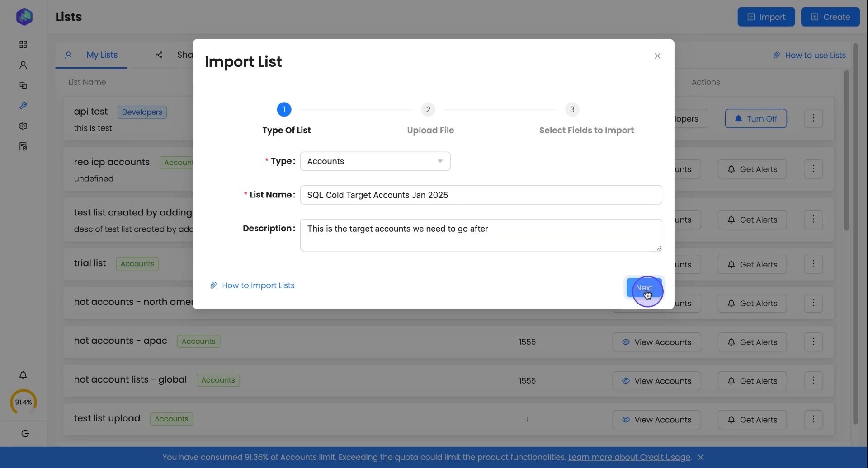Open the settings gear icon in sidebar
Screen dimensions: 868x468
(23, 126)
